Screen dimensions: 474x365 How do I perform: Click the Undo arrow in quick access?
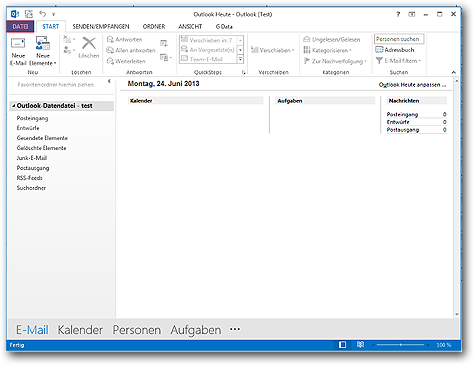[42, 14]
